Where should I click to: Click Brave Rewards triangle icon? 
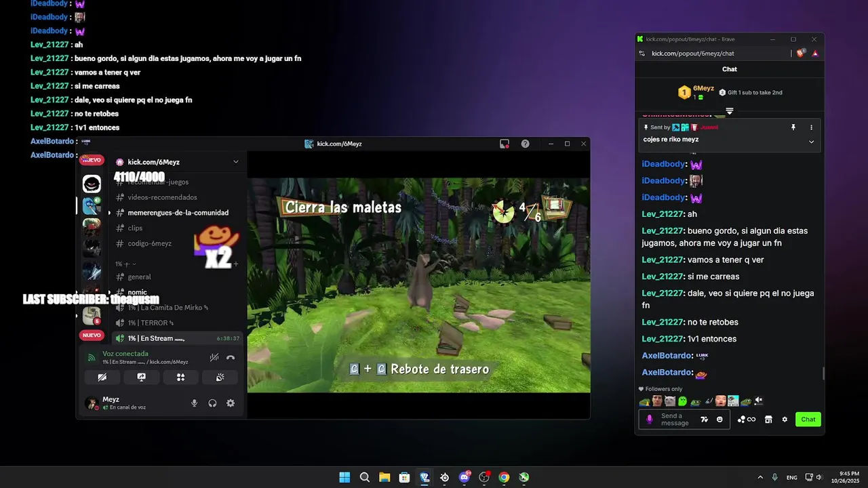[815, 53]
